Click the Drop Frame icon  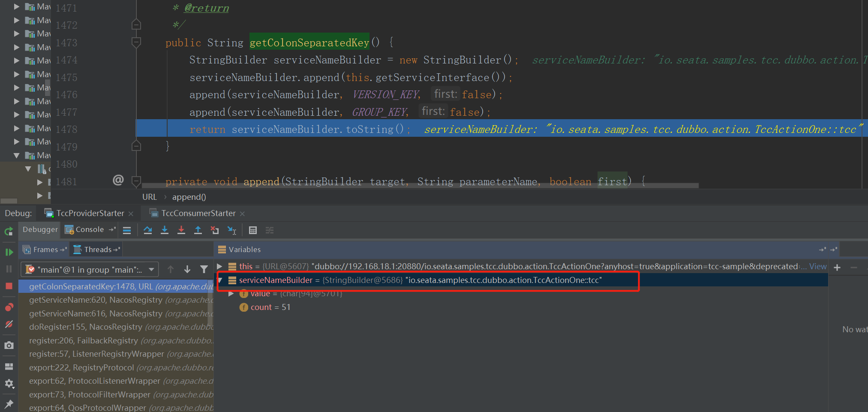click(215, 230)
